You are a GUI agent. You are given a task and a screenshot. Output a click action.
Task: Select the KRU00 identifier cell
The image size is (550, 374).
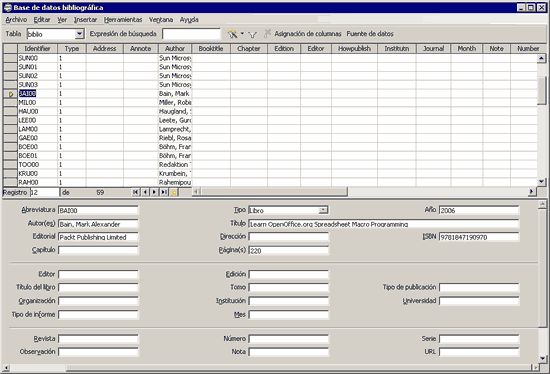point(37,173)
